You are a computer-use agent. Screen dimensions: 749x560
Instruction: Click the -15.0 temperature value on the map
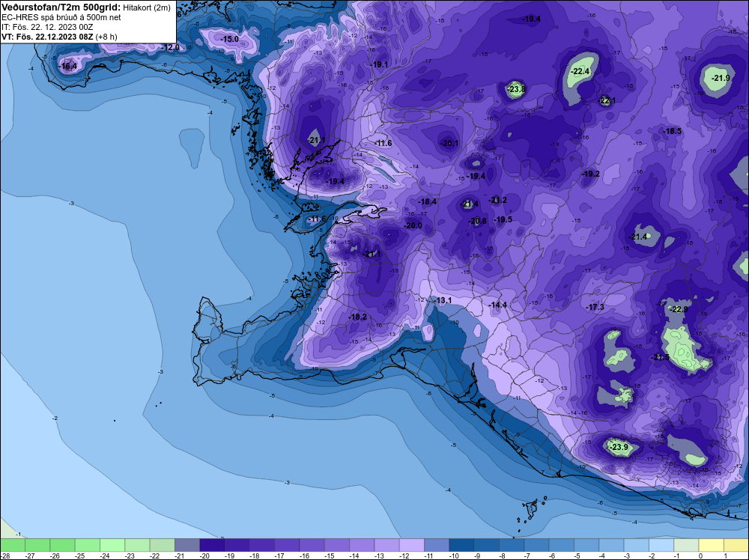click(229, 39)
